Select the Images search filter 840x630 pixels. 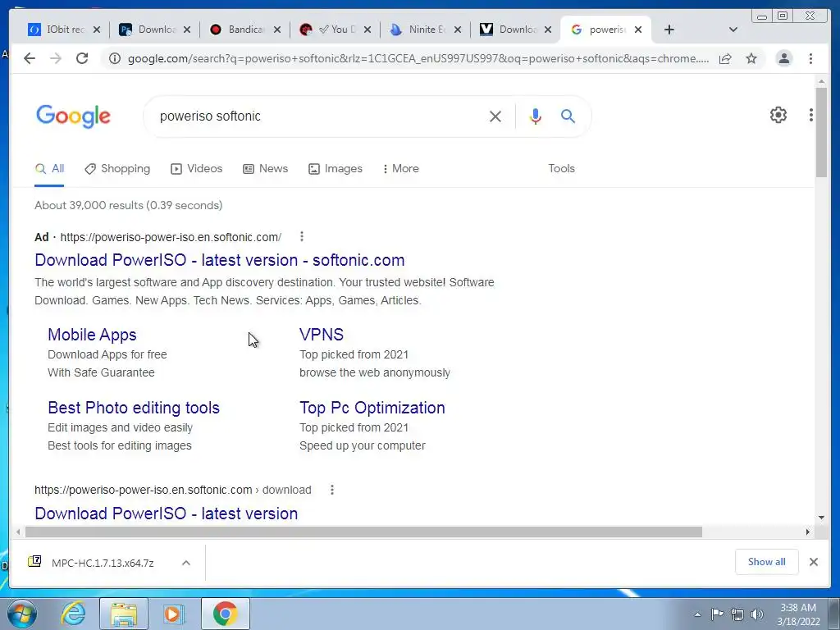pos(336,168)
